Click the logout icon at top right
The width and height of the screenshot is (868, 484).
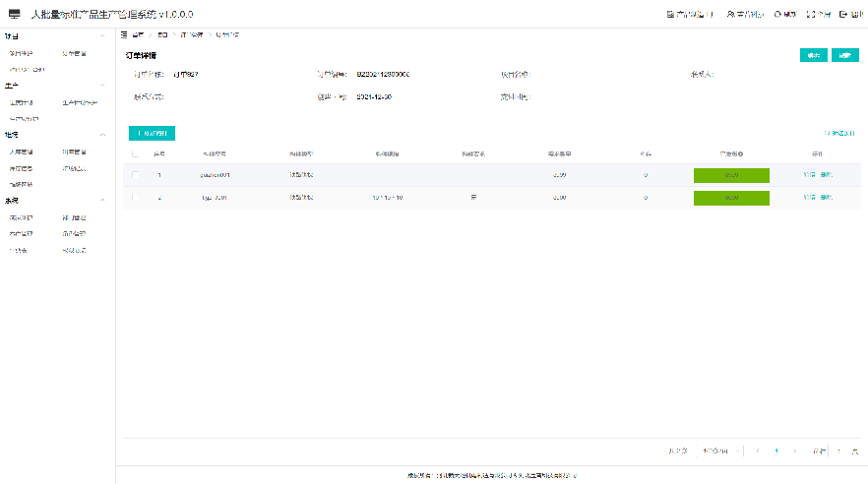[x=843, y=15]
